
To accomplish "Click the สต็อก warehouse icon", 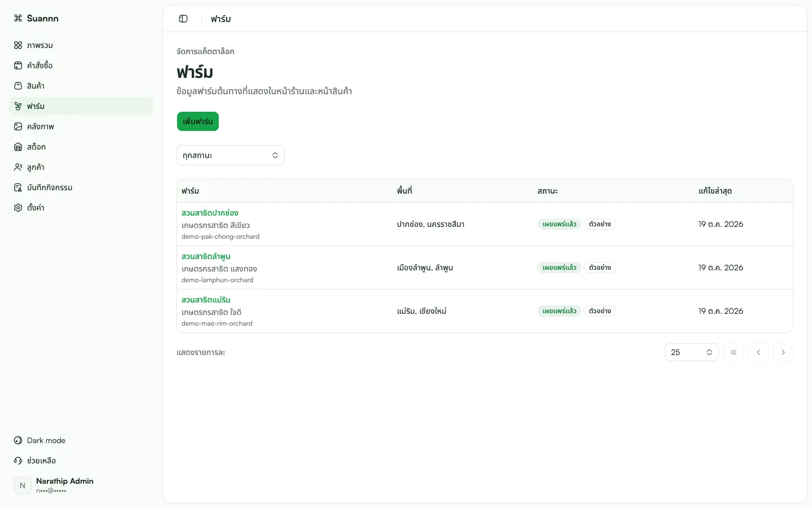I will click(x=18, y=147).
